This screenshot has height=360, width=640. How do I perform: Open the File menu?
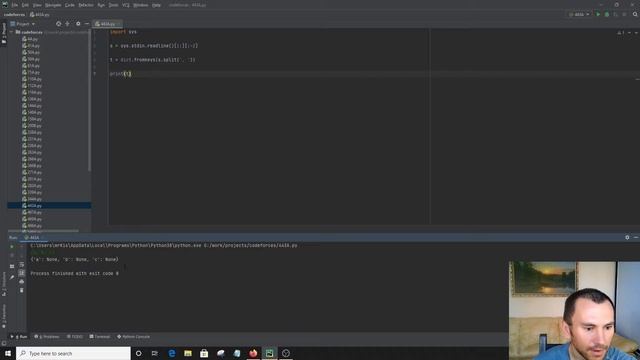click(x=15, y=5)
